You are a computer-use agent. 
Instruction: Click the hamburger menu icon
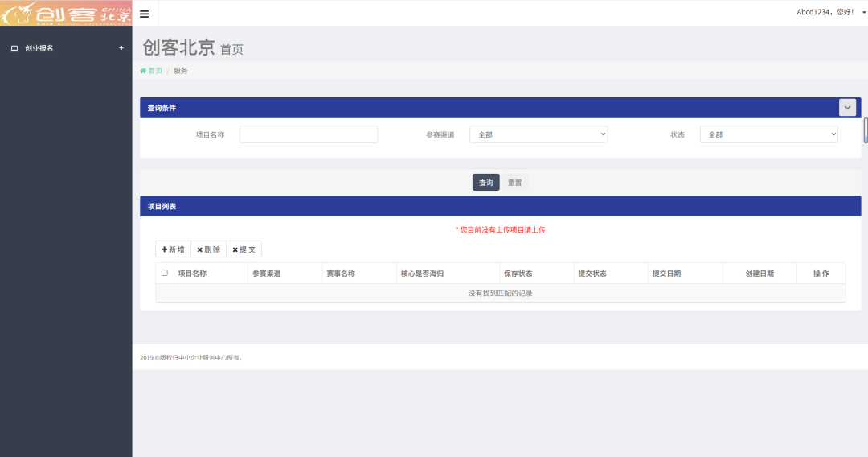click(144, 14)
